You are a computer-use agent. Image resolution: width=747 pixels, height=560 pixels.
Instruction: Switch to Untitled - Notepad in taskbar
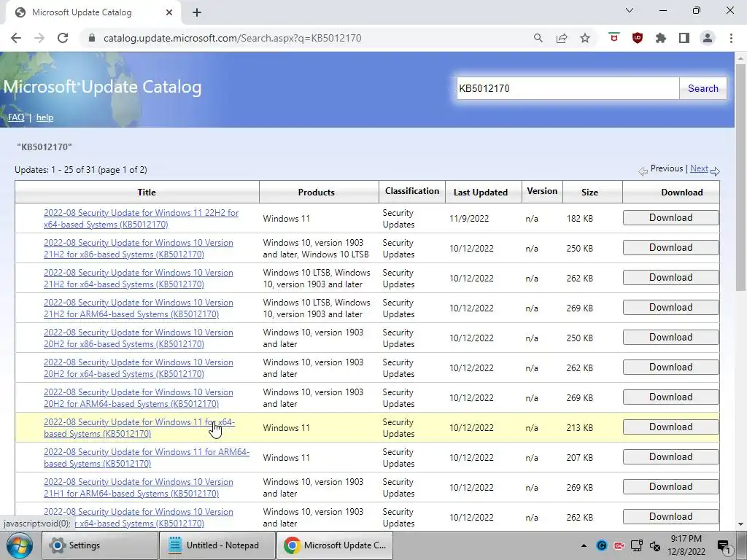(217, 545)
